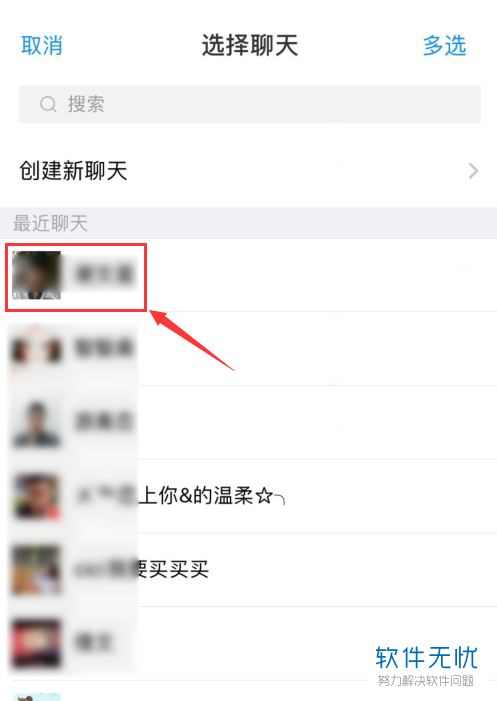Tap avatar of second recent chat

point(36,349)
